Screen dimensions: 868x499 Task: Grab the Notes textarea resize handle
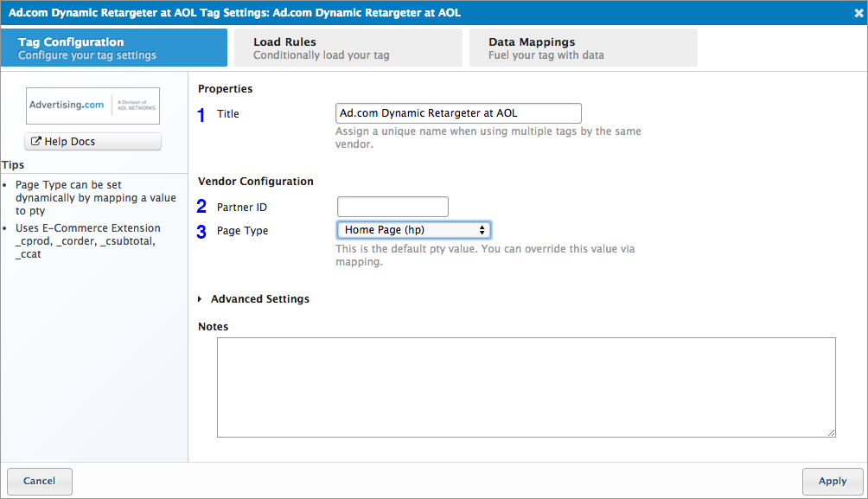click(831, 432)
